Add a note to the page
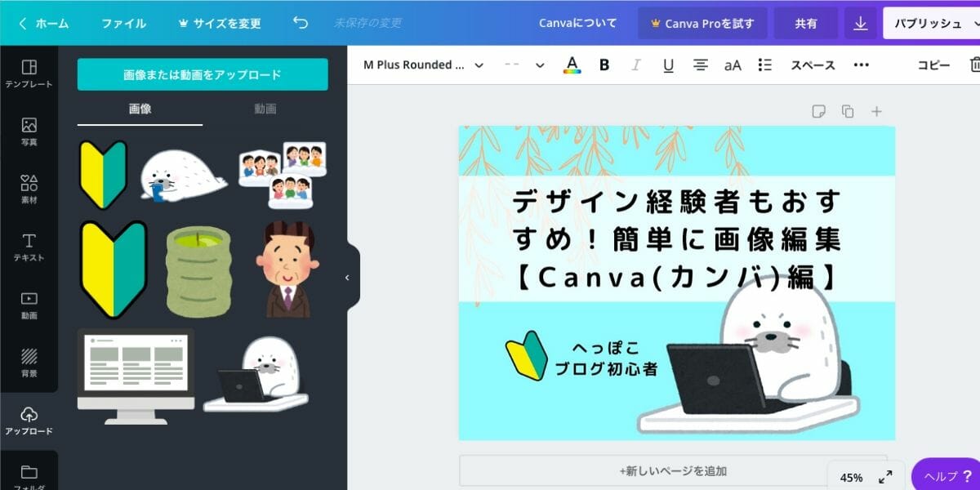 [818, 111]
